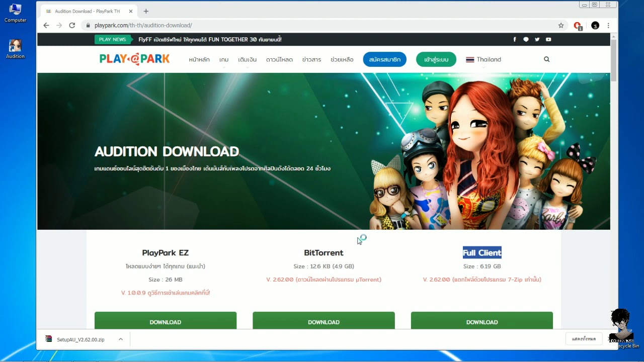This screenshot has width=644, height=362.
Task: Click the Full Client 7-Zip red note
Action: (x=482, y=280)
